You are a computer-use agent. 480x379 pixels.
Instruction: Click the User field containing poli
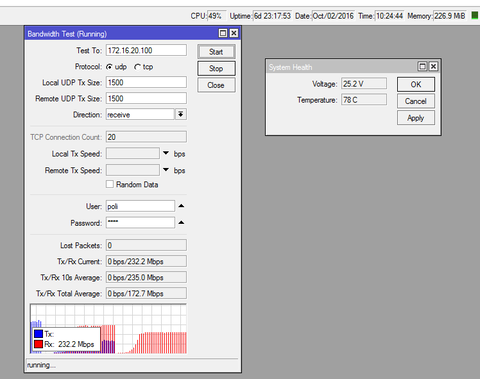pos(140,206)
